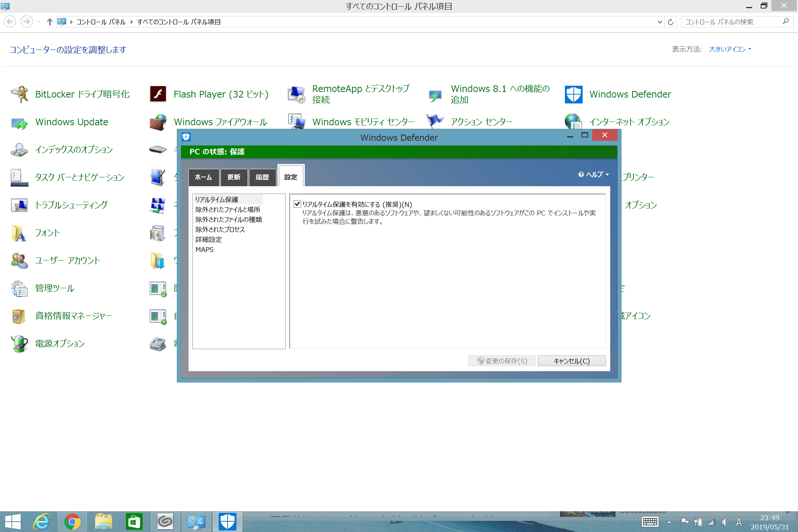This screenshot has width=798, height=532.
Task: Open the network signal tray icon
Action: [x=711, y=522]
